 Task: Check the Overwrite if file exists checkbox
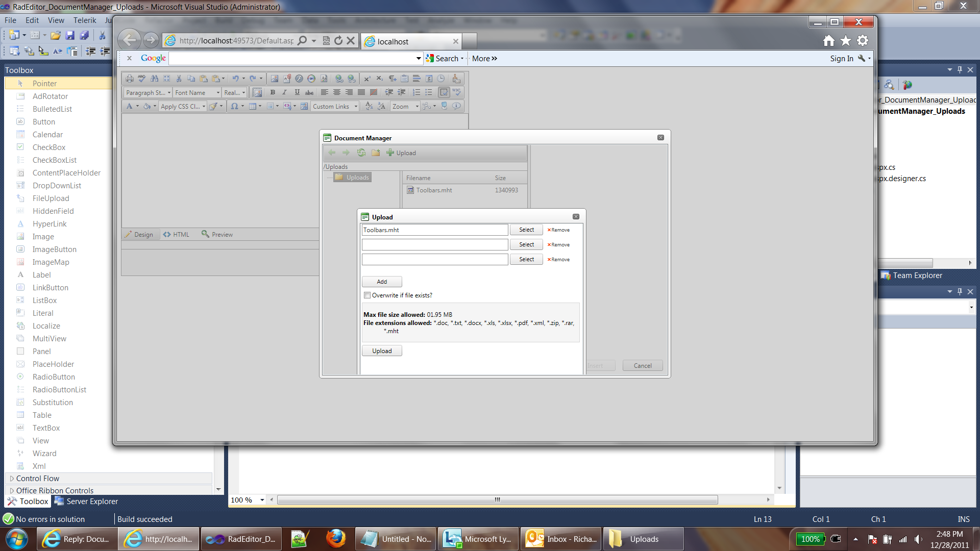click(367, 295)
